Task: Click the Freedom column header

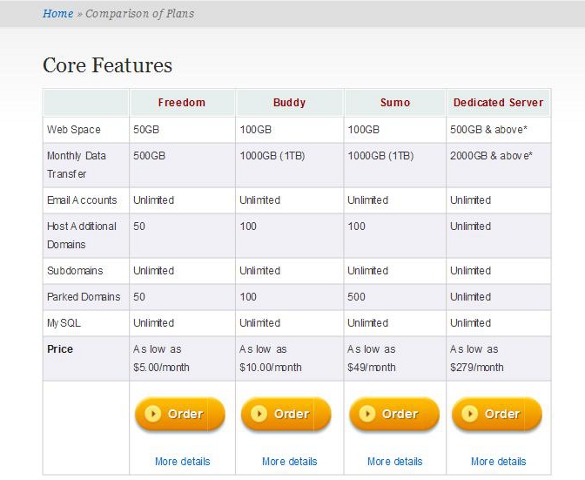Action: (182, 102)
